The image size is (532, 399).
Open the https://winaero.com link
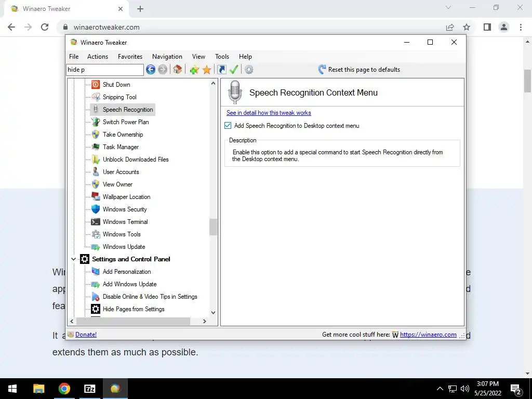tap(428, 335)
